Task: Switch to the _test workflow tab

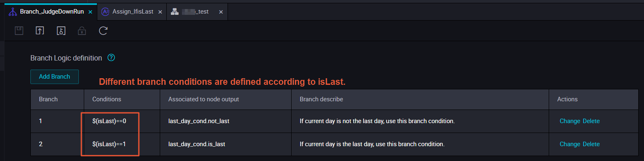Action: [197, 12]
